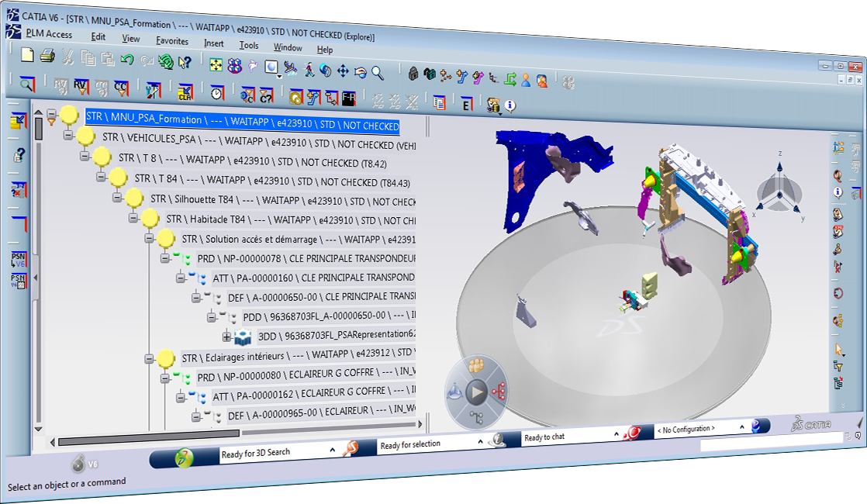
Task: Open the Help menu
Action: pyautogui.click(x=325, y=50)
